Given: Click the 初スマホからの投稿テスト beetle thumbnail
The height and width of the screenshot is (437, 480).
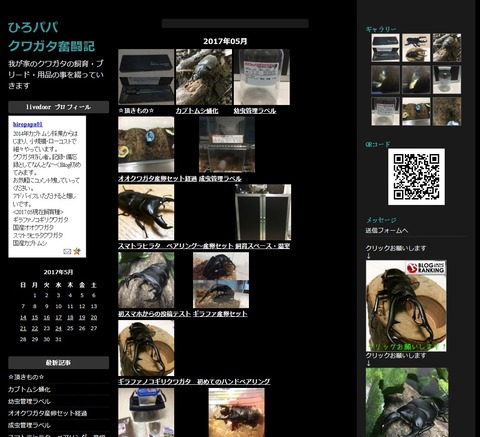Looking at the screenshot, I should pyautogui.click(x=146, y=280).
